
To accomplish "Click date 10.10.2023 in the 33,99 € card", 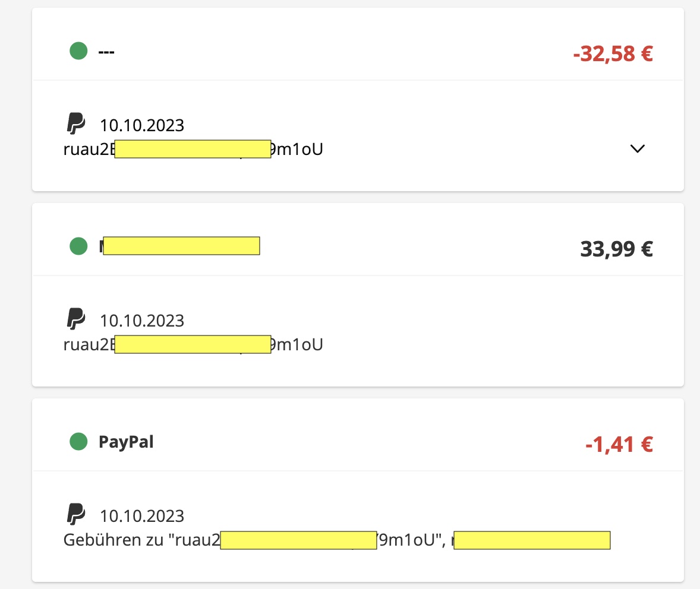I will (x=142, y=321).
